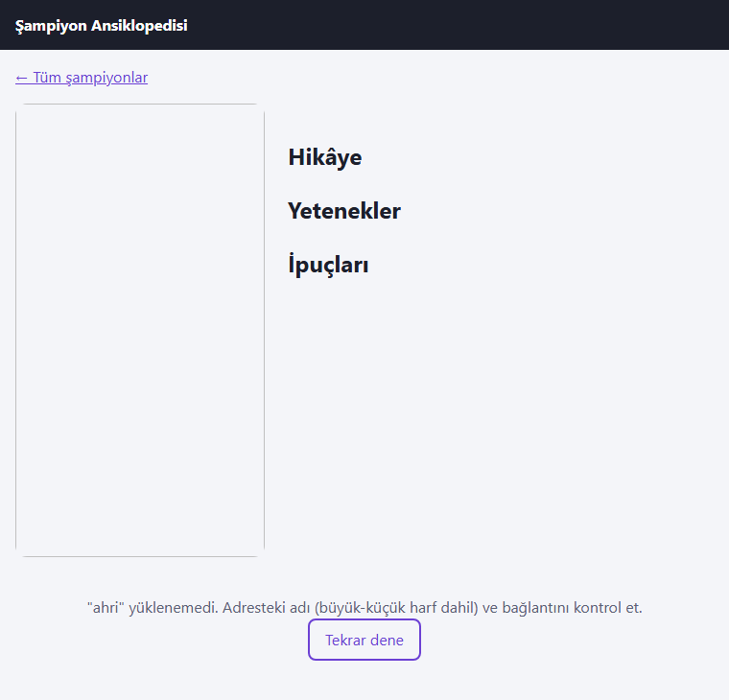The width and height of the screenshot is (729, 700).
Task: Open the '← Tüm şampiyonlar' back link
Action: [82, 77]
